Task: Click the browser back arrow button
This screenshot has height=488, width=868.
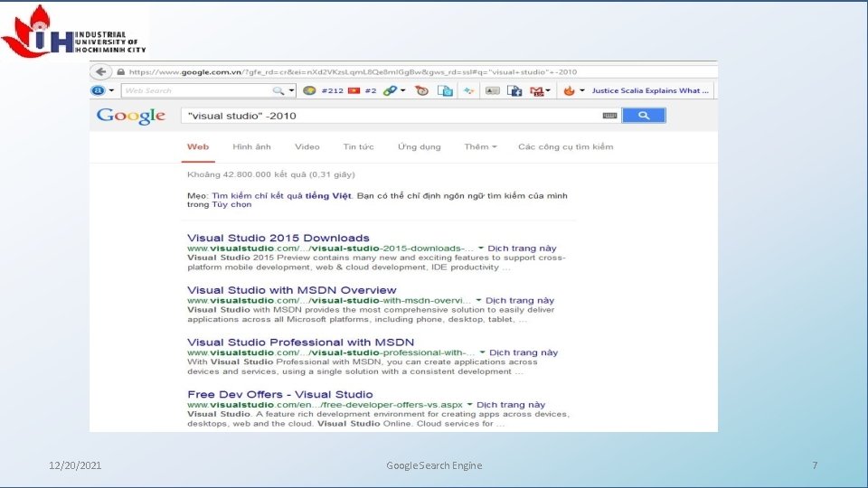Action: (100, 72)
